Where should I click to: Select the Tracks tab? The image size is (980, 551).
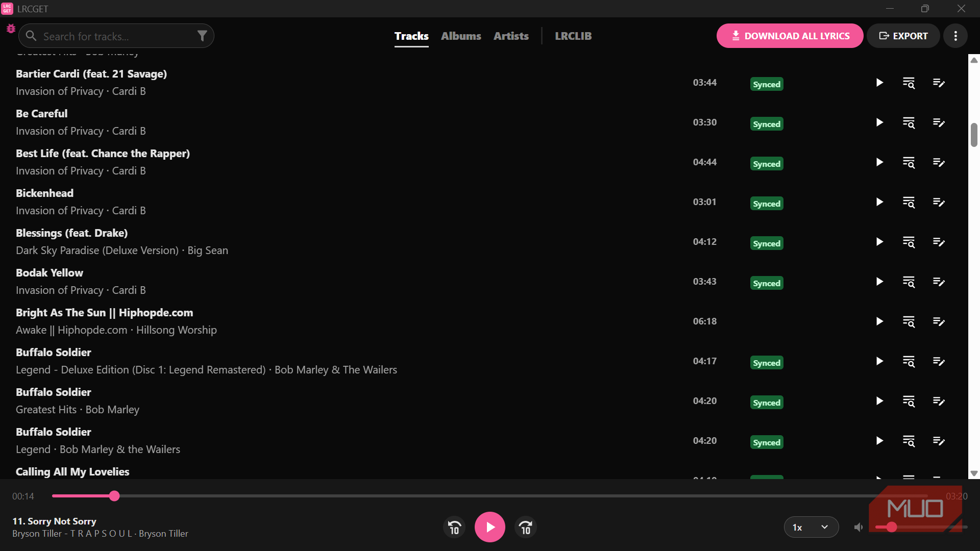(411, 36)
